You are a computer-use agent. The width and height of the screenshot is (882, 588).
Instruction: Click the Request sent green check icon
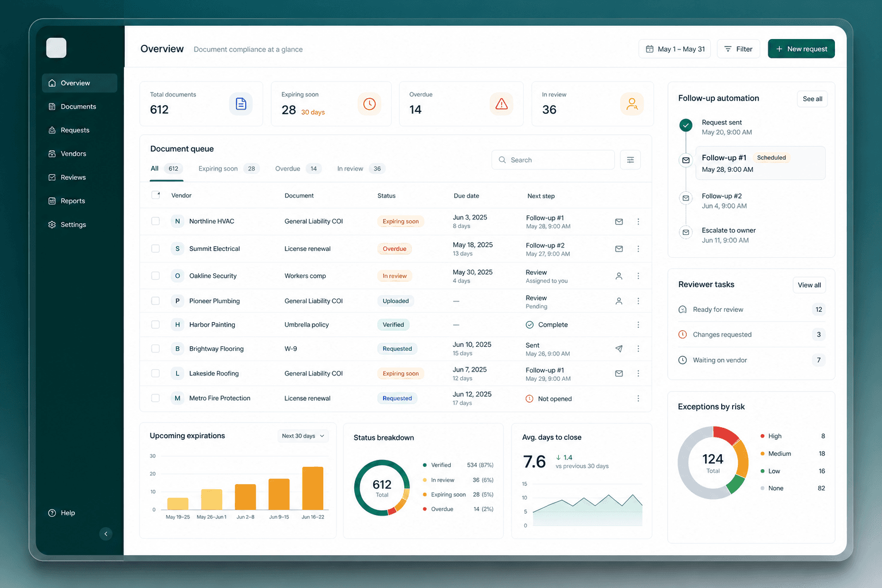(686, 125)
